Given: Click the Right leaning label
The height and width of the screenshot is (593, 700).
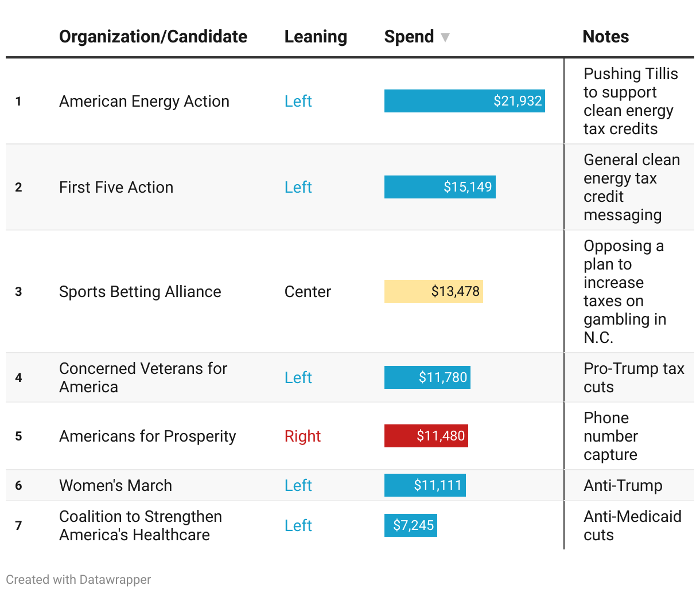Looking at the screenshot, I should (302, 436).
